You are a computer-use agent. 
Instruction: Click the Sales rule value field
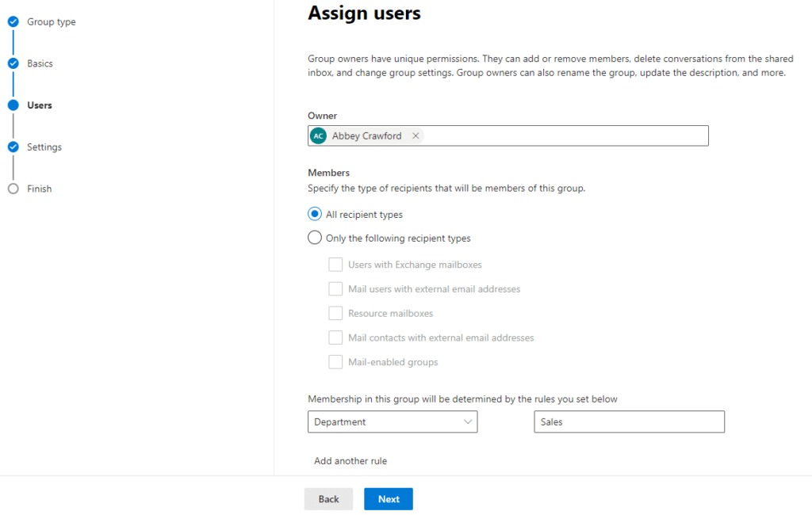coord(629,422)
